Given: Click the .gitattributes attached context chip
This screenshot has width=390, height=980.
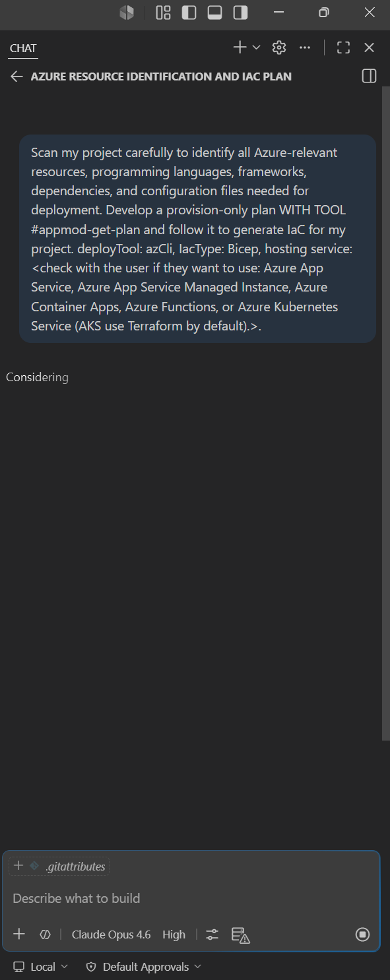Looking at the screenshot, I should coord(67,866).
